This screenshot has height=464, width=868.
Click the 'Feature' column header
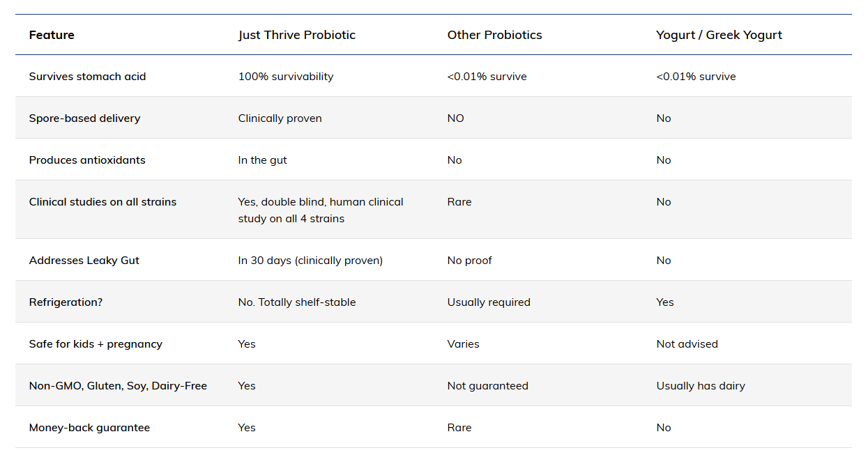click(x=52, y=35)
